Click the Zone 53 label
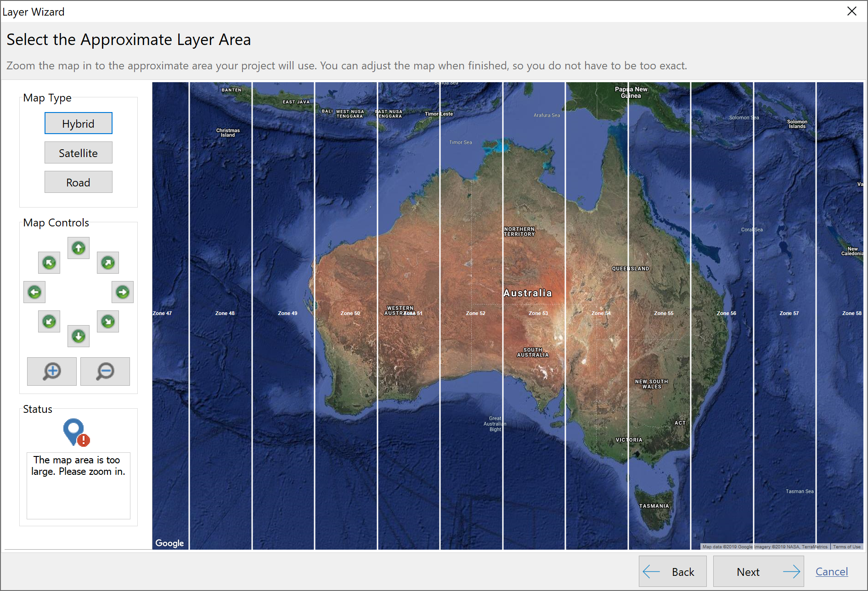Screen dimensions: 868x591 538,313
